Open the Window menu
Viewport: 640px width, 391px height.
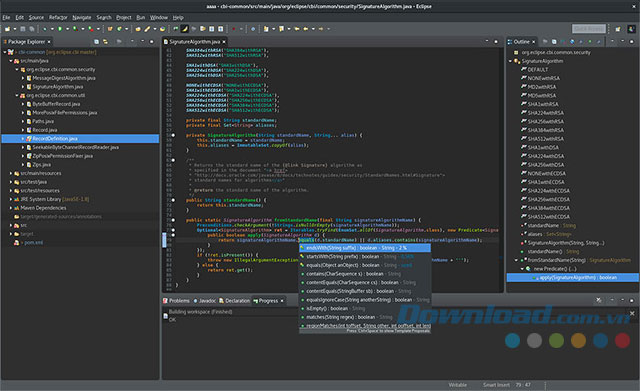point(159,18)
